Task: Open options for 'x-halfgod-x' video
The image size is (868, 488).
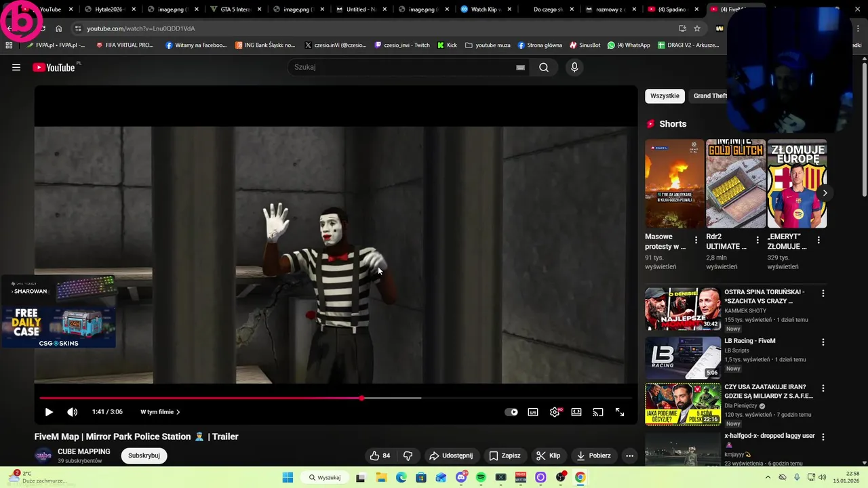Action: [x=823, y=437]
